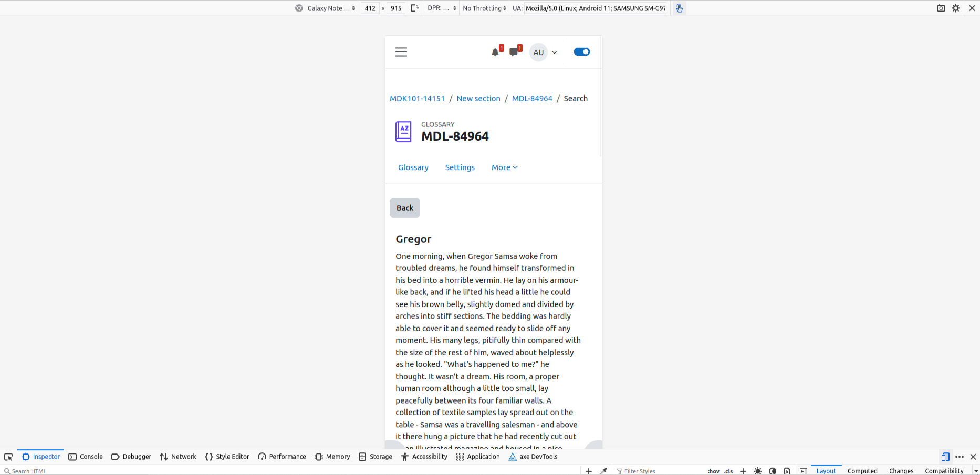This screenshot has width=980, height=475.
Task: Edit viewport width field 412
Action: tap(370, 8)
